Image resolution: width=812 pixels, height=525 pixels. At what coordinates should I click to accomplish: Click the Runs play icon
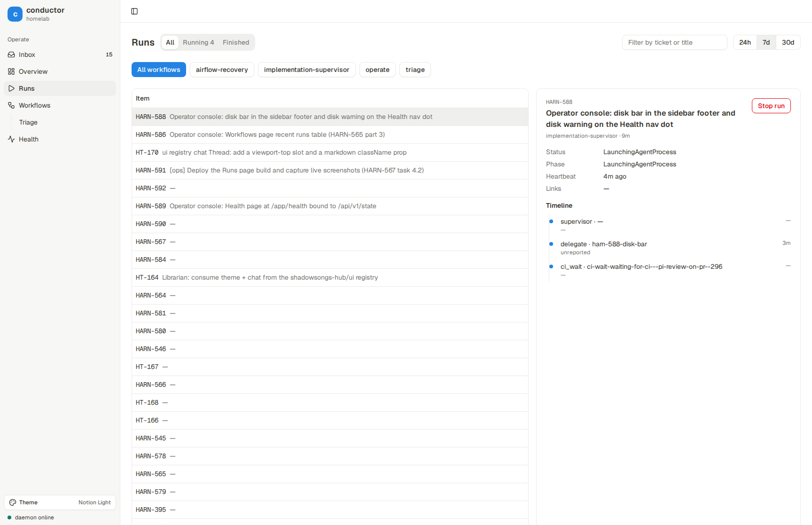coord(11,88)
